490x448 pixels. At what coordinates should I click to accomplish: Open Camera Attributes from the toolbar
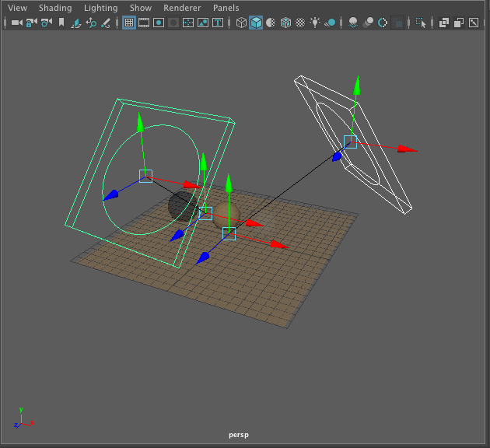pos(46,23)
